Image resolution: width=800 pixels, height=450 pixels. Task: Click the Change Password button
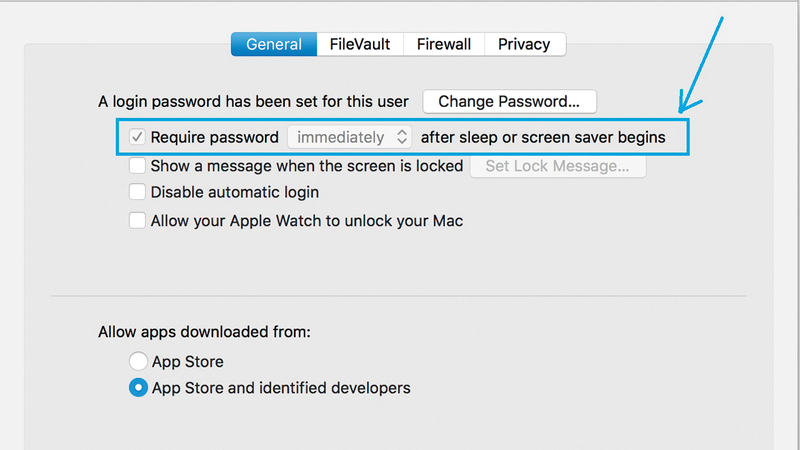509,101
